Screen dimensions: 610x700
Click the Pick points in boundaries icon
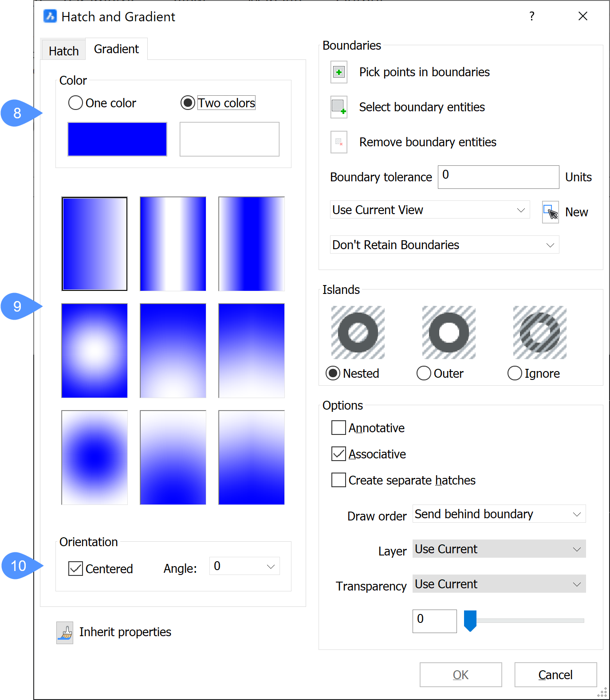click(338, 72)
